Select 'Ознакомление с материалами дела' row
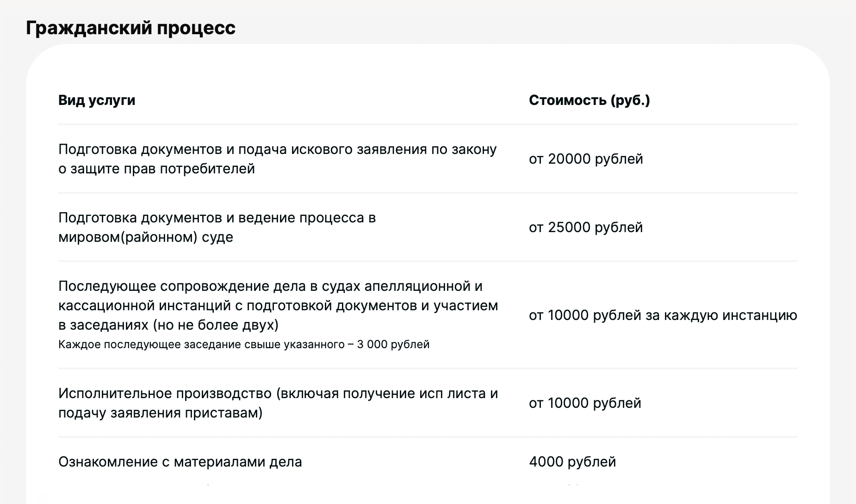This screenshot has width=856, height=504. point(428,462)
